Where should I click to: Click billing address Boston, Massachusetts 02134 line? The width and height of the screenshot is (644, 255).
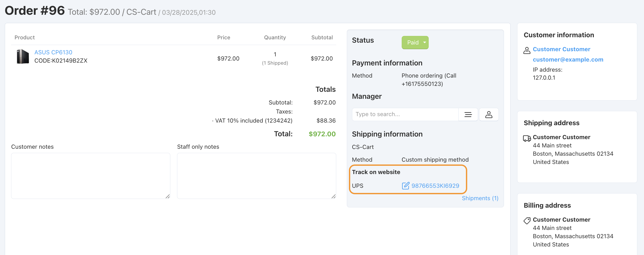(x=573, y=236)
